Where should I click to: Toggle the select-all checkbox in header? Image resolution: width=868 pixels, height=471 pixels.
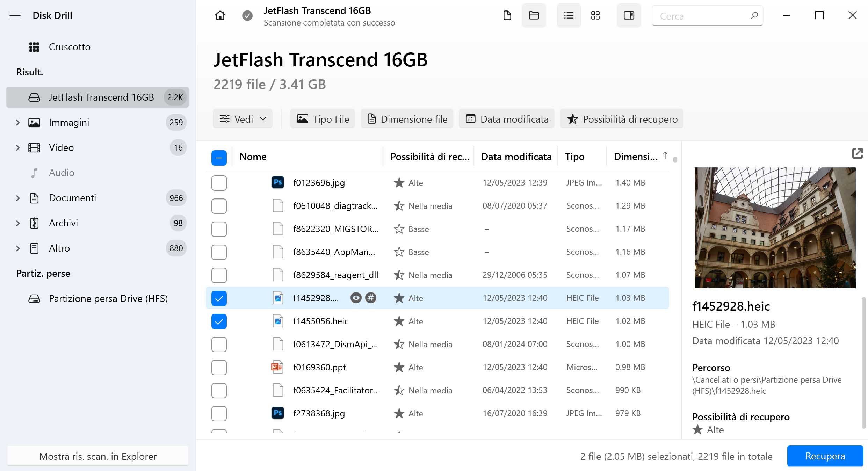point(219,158)
